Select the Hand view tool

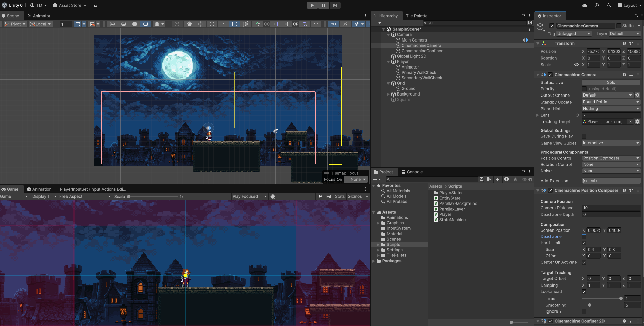tap(190, 24)
